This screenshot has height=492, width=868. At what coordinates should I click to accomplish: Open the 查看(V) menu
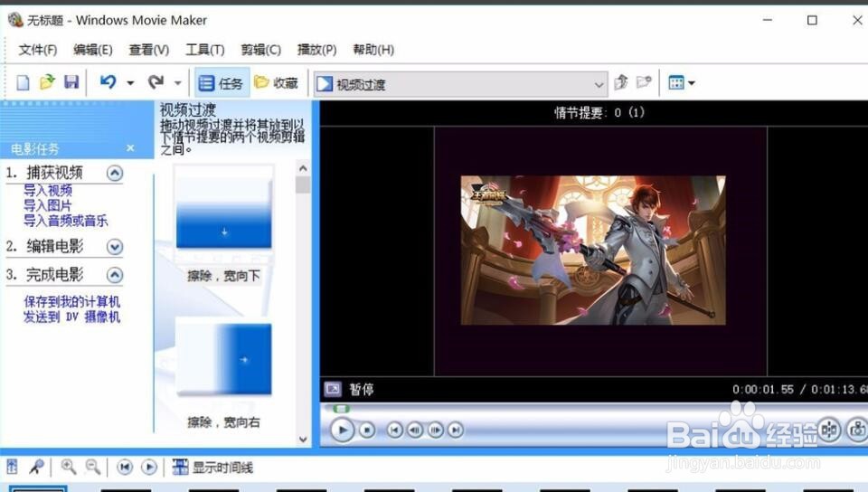pyautogui.click(x=149, y=50)
